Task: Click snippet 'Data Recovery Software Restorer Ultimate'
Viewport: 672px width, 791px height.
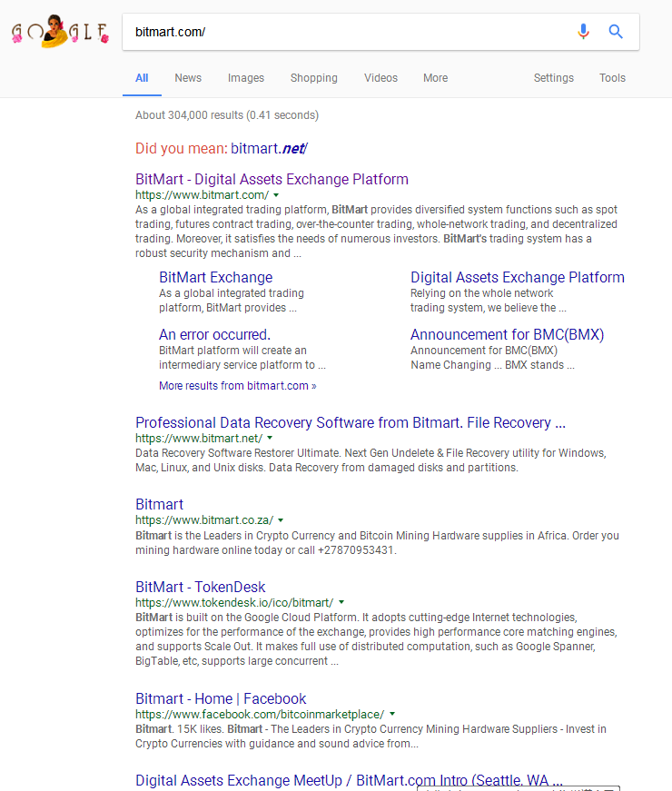Action: 371,460
